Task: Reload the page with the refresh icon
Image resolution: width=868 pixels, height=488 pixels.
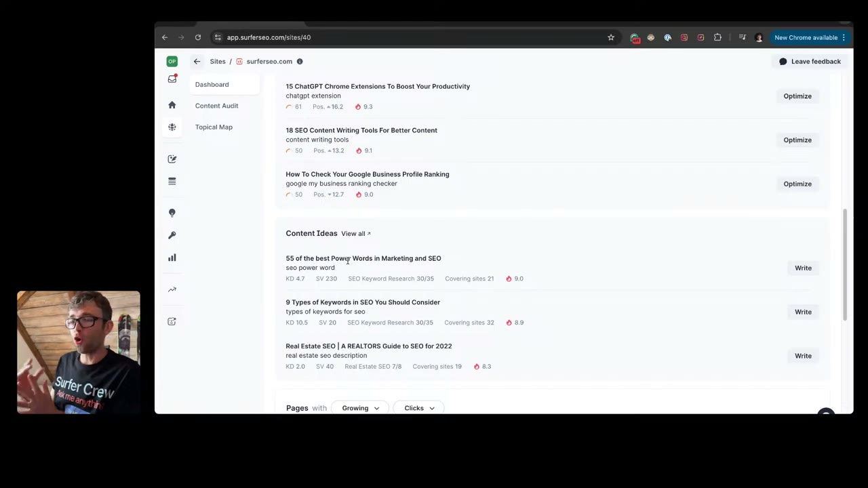Action: click(198, 37)
